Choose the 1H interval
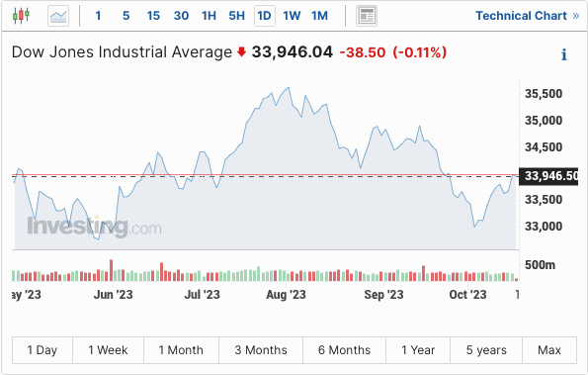 click(209, 16)
